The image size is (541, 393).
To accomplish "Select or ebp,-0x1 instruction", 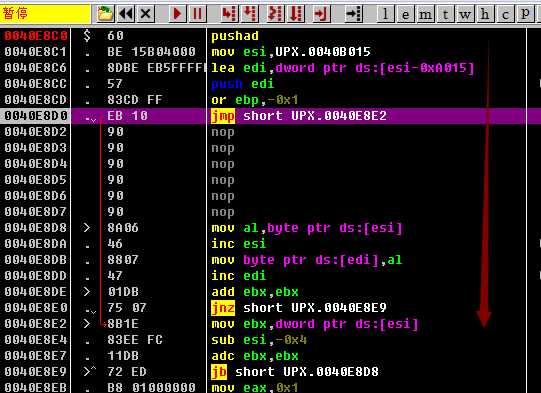I will [x=255, y=100].
